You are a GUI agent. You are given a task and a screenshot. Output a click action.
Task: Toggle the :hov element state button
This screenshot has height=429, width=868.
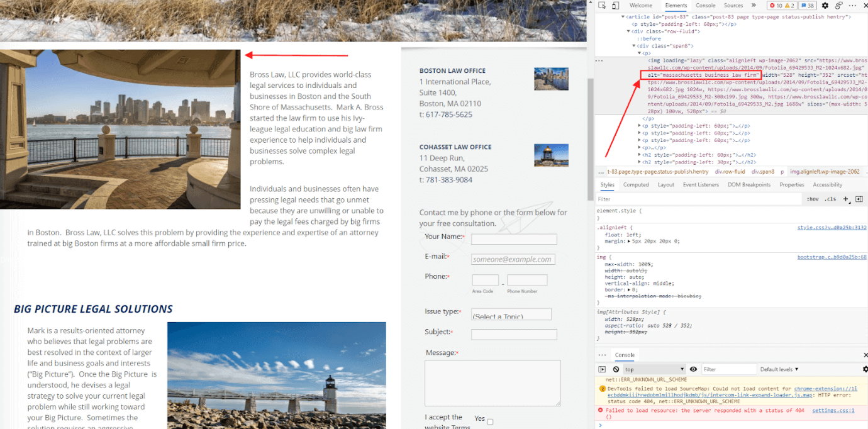pyautogui.click(x=813, y=199)
